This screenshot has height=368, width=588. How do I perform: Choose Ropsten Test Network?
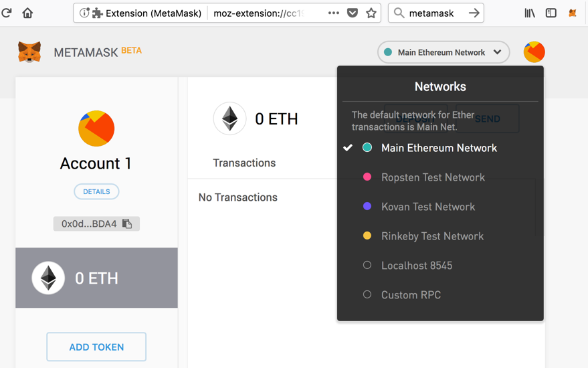click(x=433, y=177)
